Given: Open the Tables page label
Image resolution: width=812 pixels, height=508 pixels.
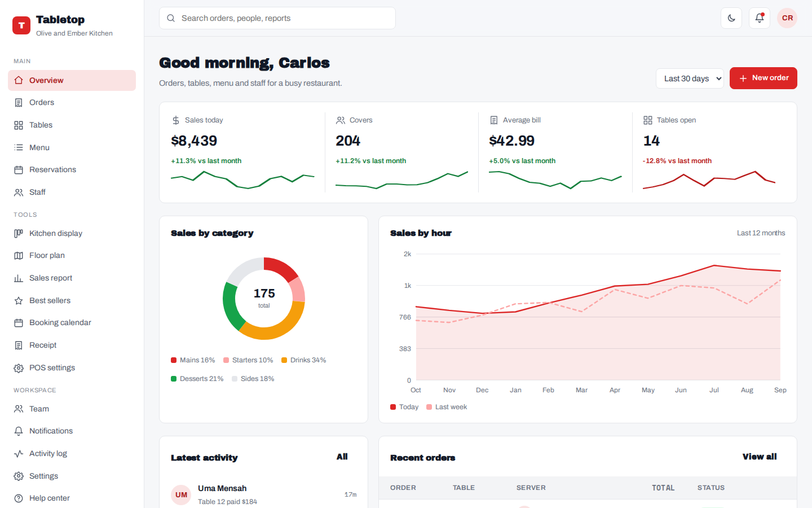Looking at the screenshot, I should tap(41, 125).
